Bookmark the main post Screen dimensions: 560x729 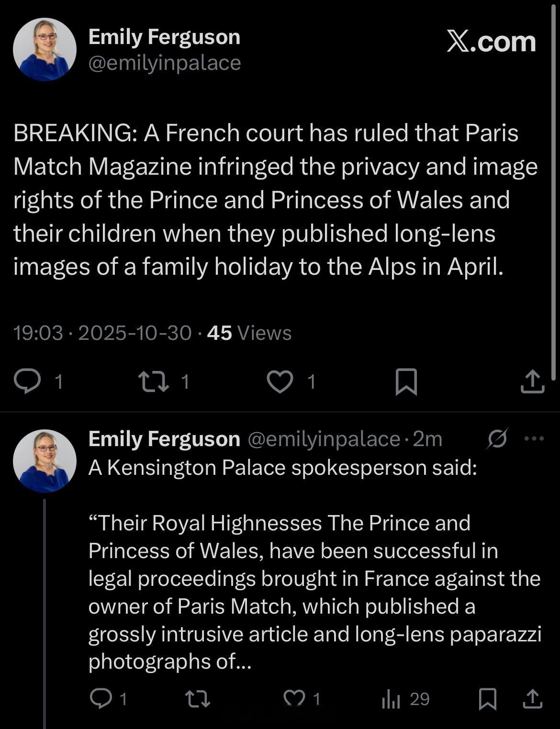406,381
